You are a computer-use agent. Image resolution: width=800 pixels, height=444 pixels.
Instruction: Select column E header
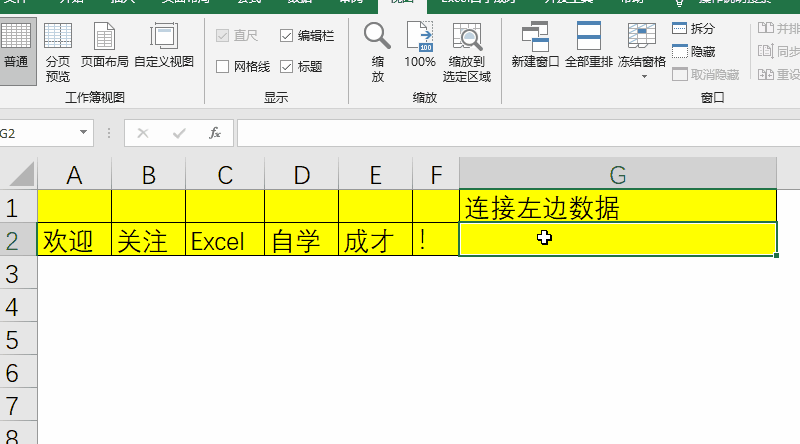pyautogui.click(x=376, y=174)
